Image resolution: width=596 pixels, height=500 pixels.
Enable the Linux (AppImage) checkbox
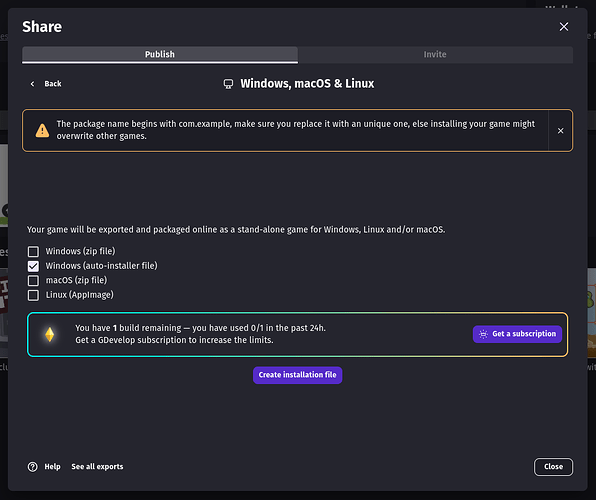point(33,295)
